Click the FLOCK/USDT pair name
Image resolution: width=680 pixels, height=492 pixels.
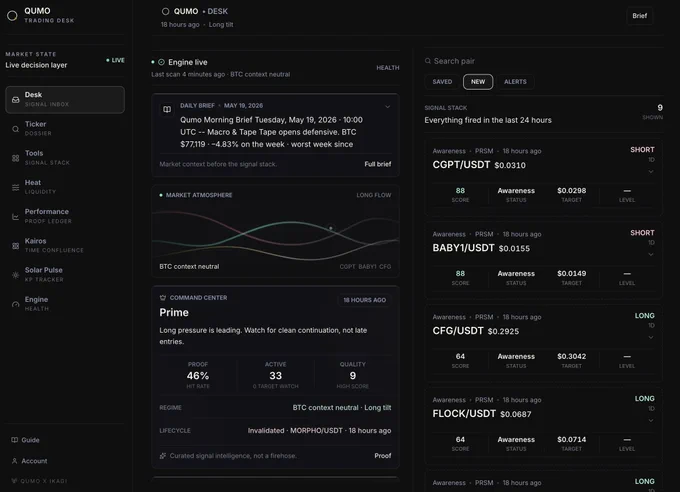click(x=464, y=413)
